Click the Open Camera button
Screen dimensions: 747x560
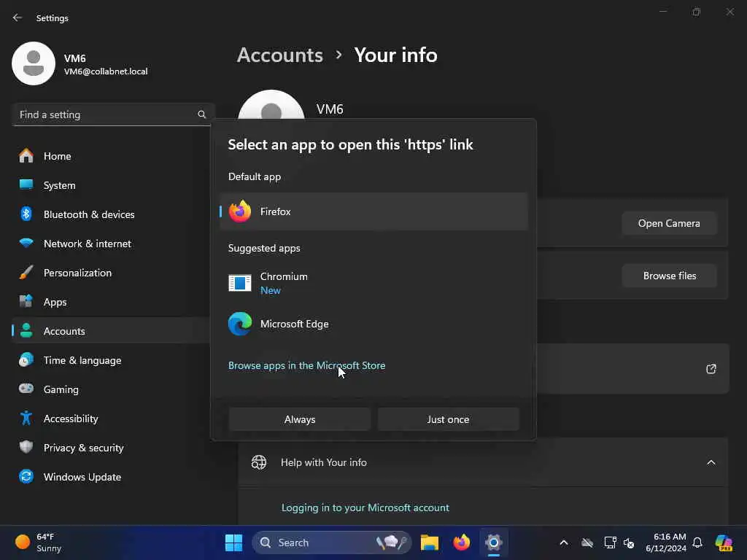click(x=669, y=223)
